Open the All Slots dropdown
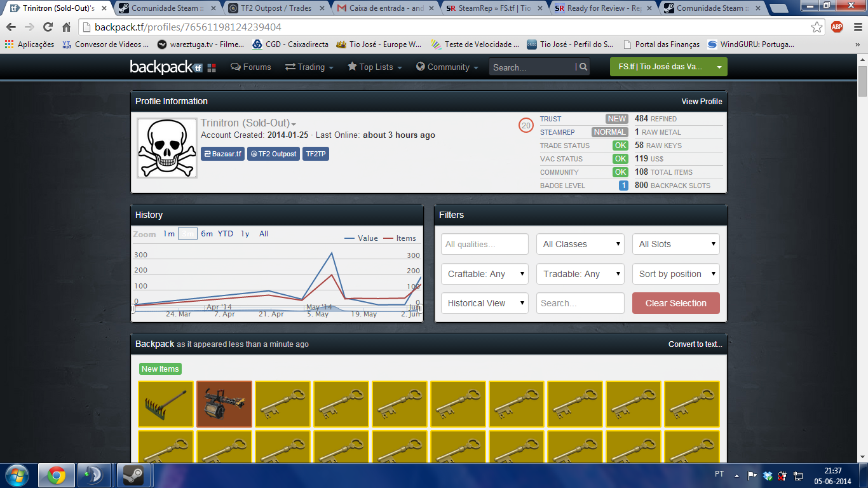The image size is (868, 488). pyautogui.click(x=676, y=244)
